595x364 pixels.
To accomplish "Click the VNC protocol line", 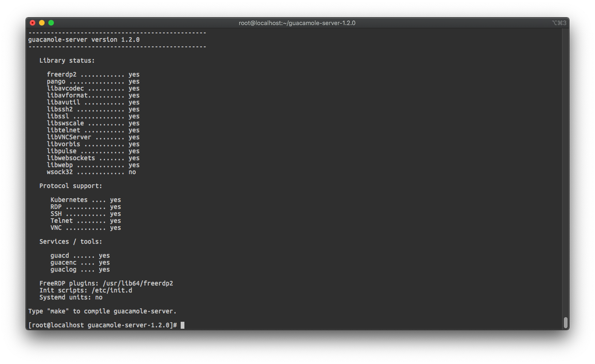I will 85,227.
